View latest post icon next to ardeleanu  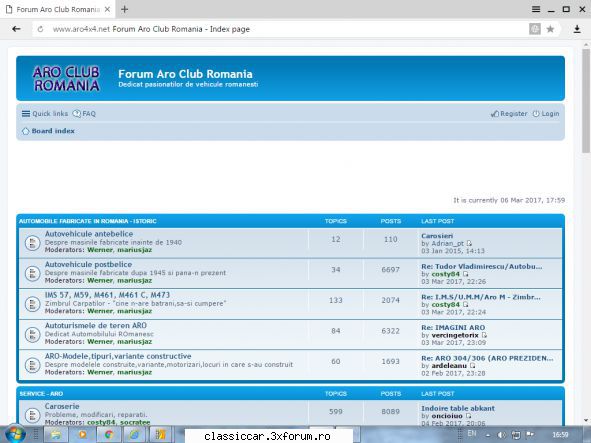[472, 366]
